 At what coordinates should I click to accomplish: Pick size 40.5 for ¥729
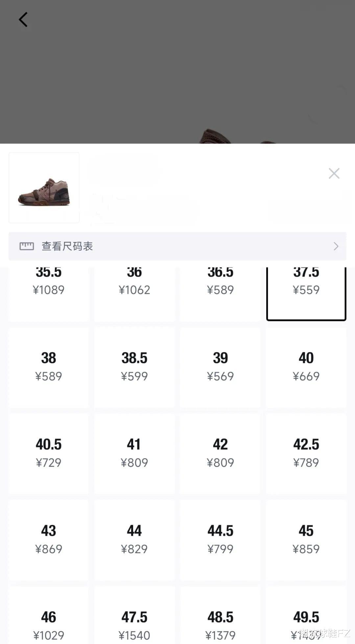click(x=49, y=454)
